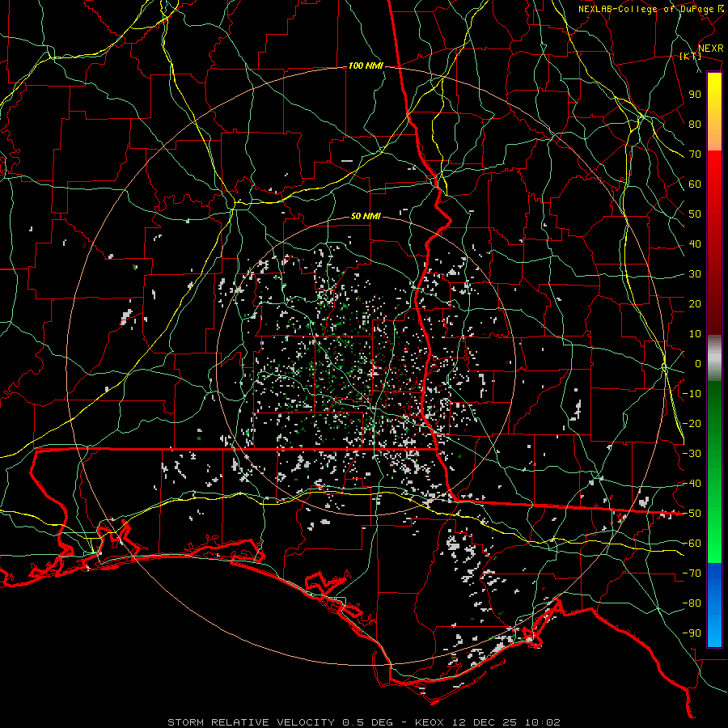Click the -50 value on the velocity scale
728x728 pixels.
692,514
